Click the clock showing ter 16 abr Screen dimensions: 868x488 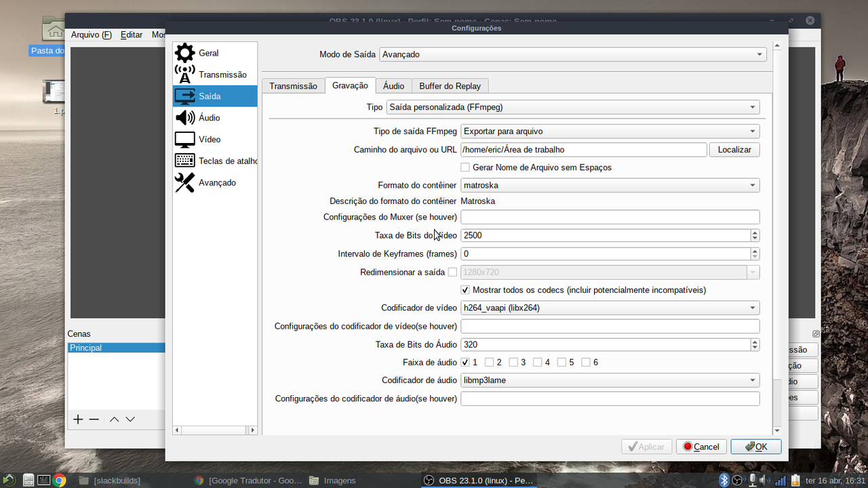835,481
